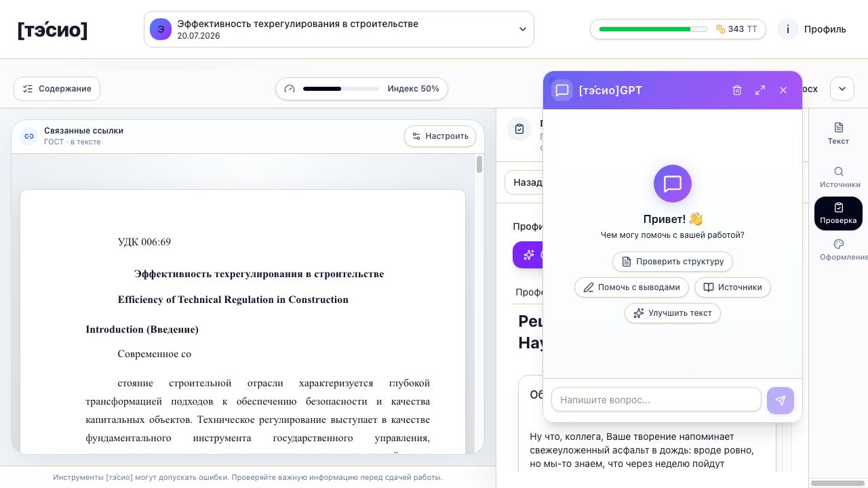Screen dimensions: 868x488
Task: Choose Улучшить текст suggestion
Action: (x=673, y=313)
